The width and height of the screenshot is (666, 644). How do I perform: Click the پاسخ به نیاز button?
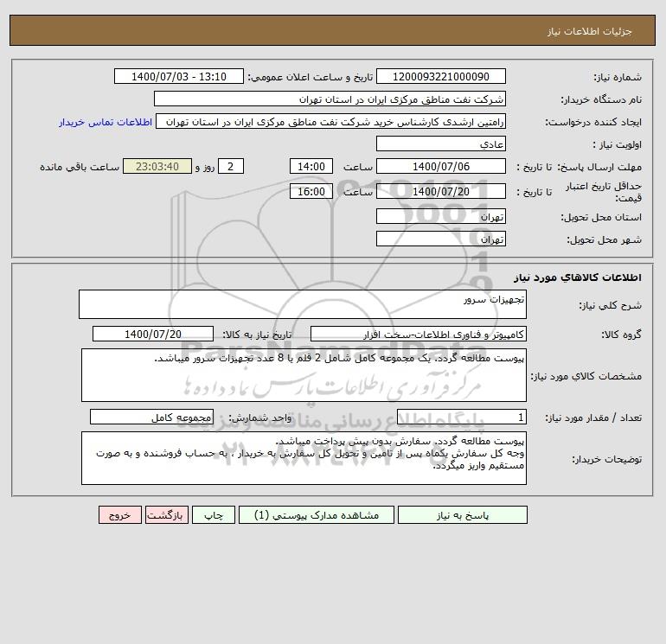point(463,514)
